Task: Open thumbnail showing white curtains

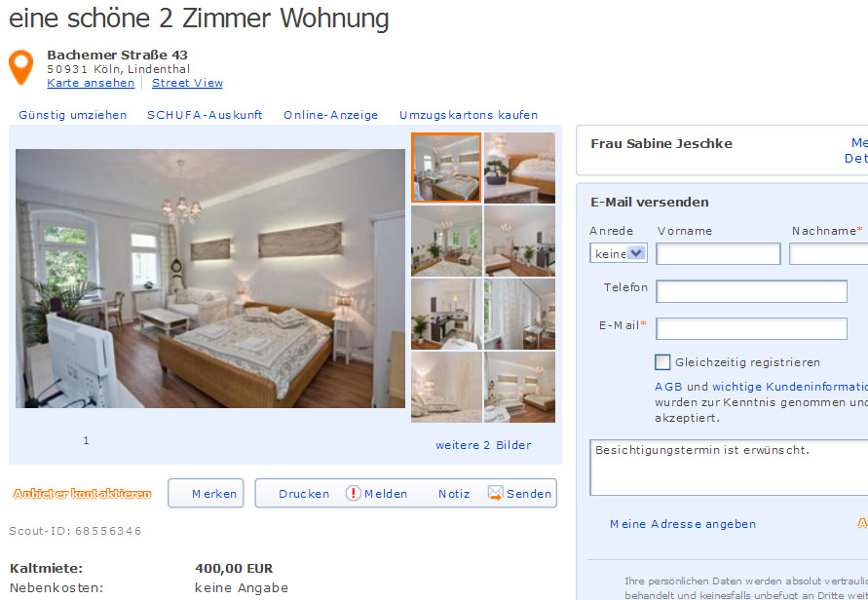Action: pos(520,314)
